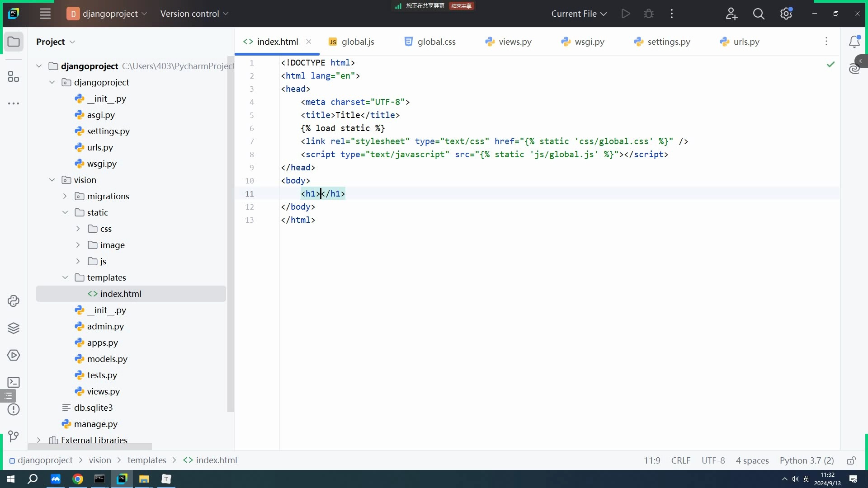Debug the current file

(x=649, y=14)
